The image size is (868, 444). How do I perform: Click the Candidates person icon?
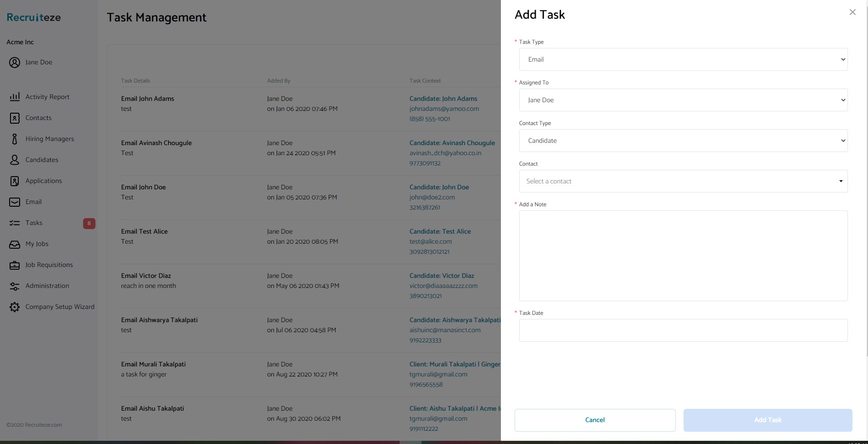[x=15, y=160]
